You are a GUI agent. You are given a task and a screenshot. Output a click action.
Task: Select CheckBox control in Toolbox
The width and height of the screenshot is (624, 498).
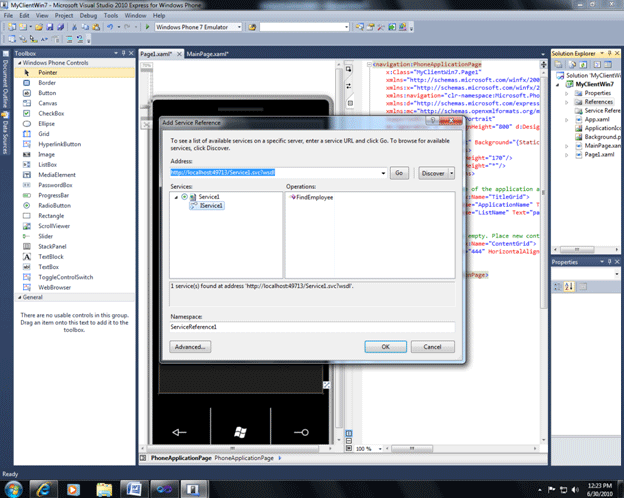click(x=75, y=113)
